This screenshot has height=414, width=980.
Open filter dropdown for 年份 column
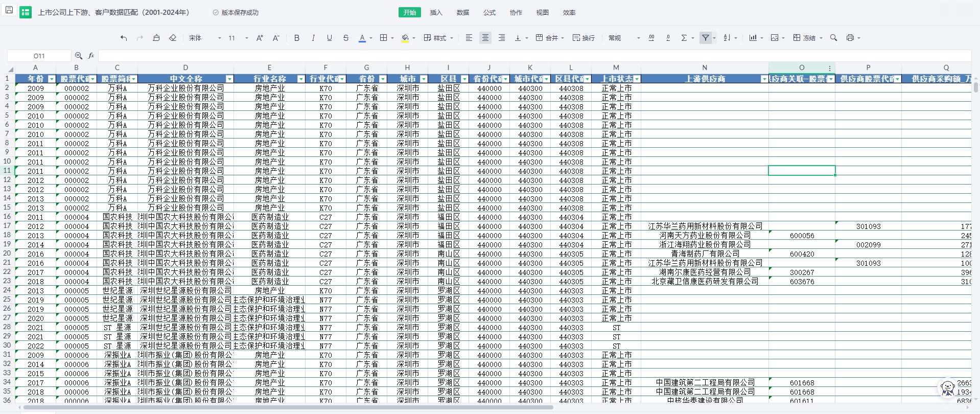point(51,79)
